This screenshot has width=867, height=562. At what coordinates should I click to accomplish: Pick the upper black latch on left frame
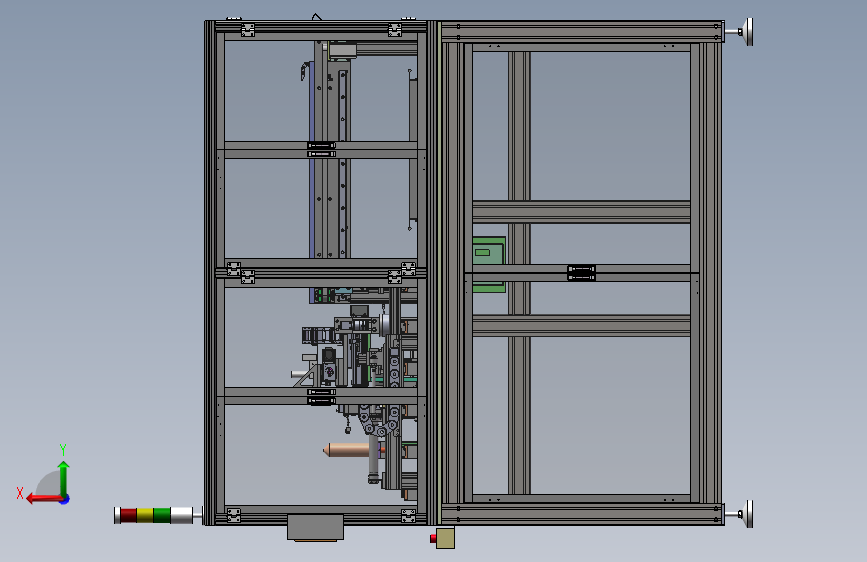[x=321, y=149]
